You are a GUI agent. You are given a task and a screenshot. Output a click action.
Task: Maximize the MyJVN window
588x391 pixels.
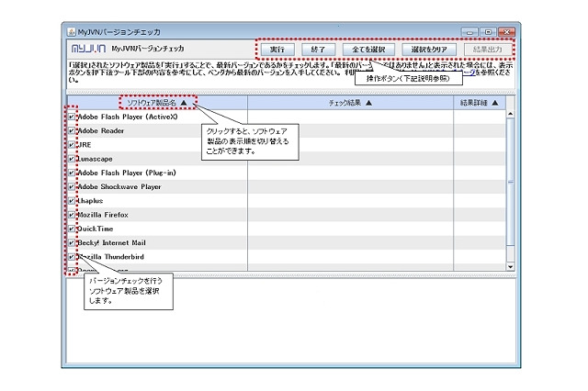488,32
